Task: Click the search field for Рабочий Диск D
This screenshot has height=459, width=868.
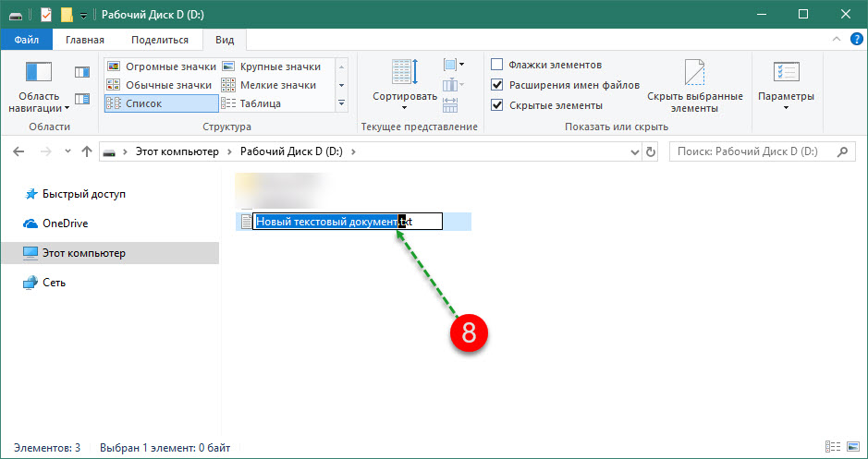Action: (x=749, y=151)
